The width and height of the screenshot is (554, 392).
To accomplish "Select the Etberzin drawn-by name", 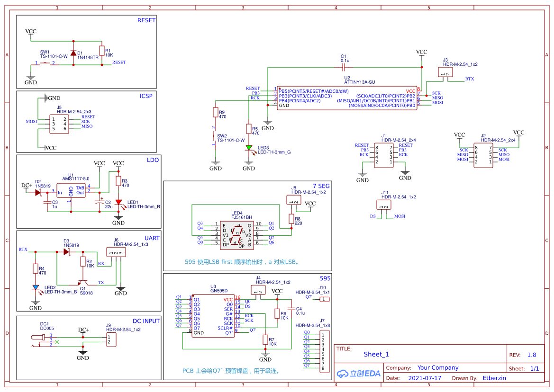I will click(494, 378).
